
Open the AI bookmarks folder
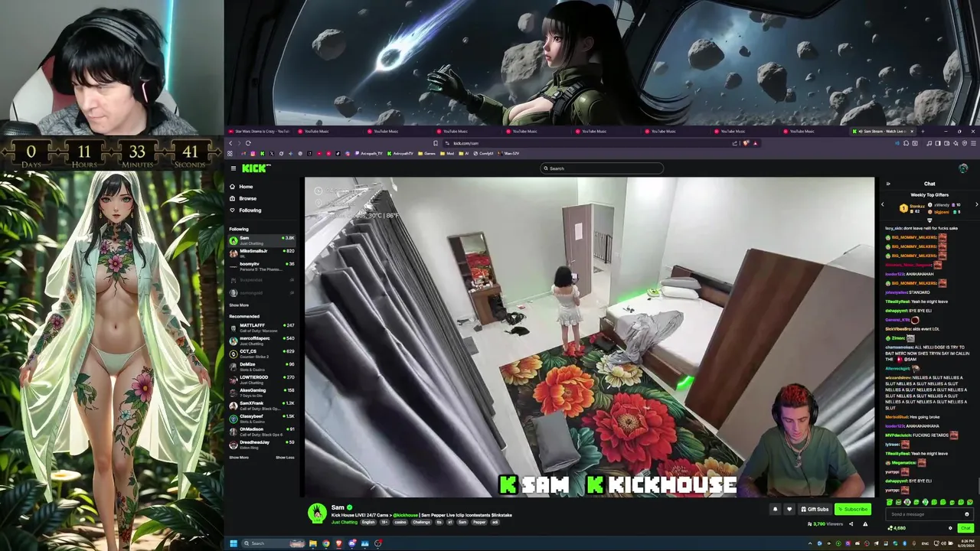tap(463, 153)
